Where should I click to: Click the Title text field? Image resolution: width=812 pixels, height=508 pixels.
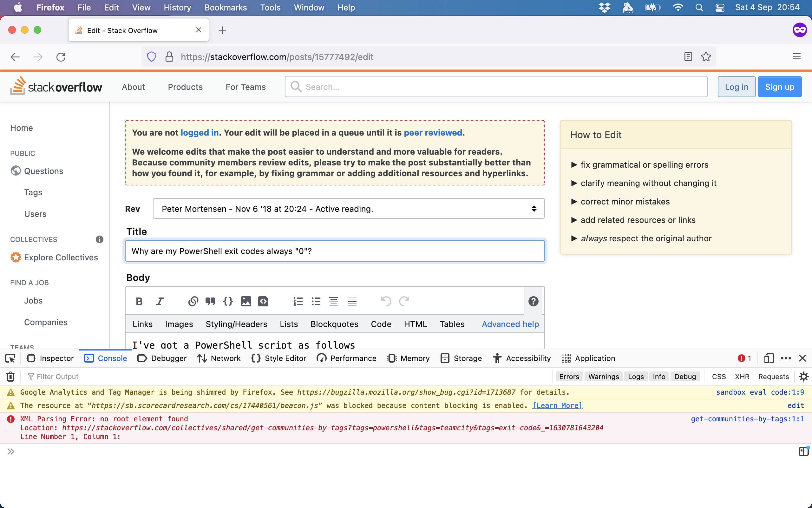[x=335, y=251]
